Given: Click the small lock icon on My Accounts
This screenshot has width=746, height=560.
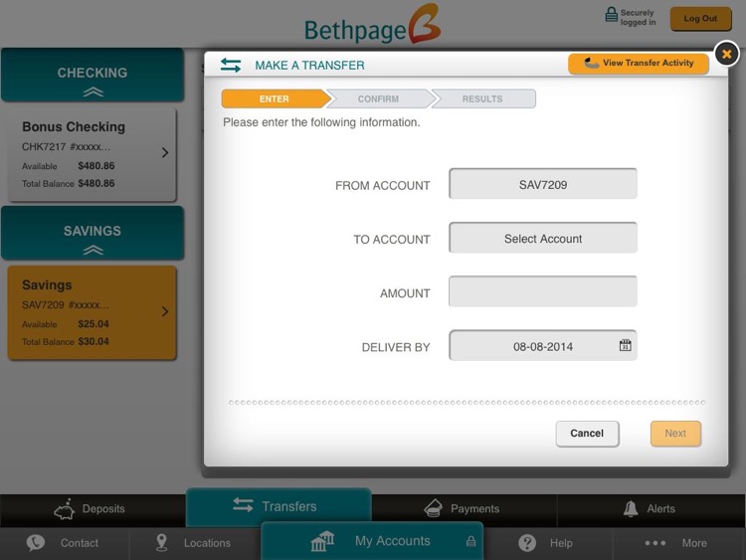Looking at the screenshot, I should pyautogui.click(x=471, y=541).
